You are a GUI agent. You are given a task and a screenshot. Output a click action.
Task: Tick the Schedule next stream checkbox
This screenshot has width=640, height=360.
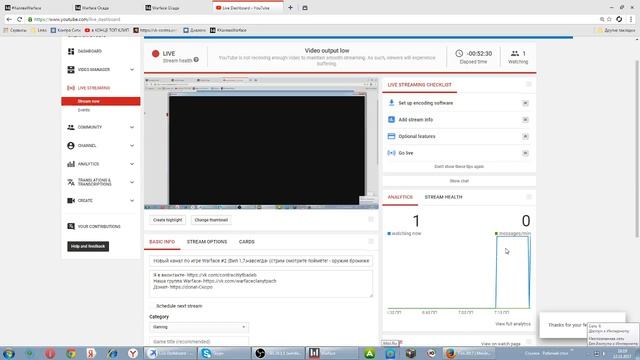click(x=152, y=306)
